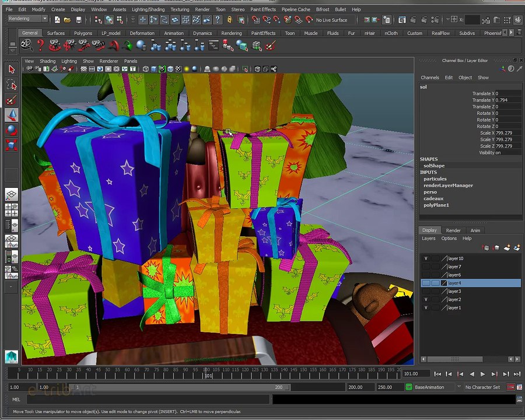Screen dimensions: 525x420
Task: Toggle visibility of layer10
Action: tap(426, 258)
